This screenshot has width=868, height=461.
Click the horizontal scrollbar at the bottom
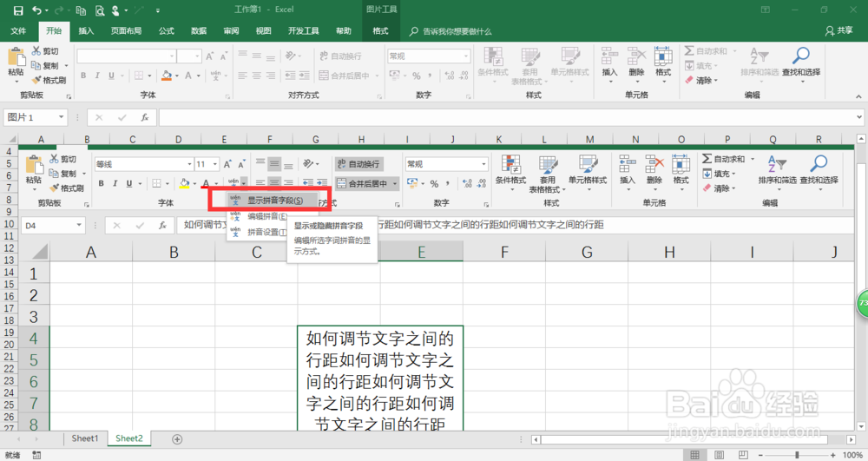tap(684, 439)
